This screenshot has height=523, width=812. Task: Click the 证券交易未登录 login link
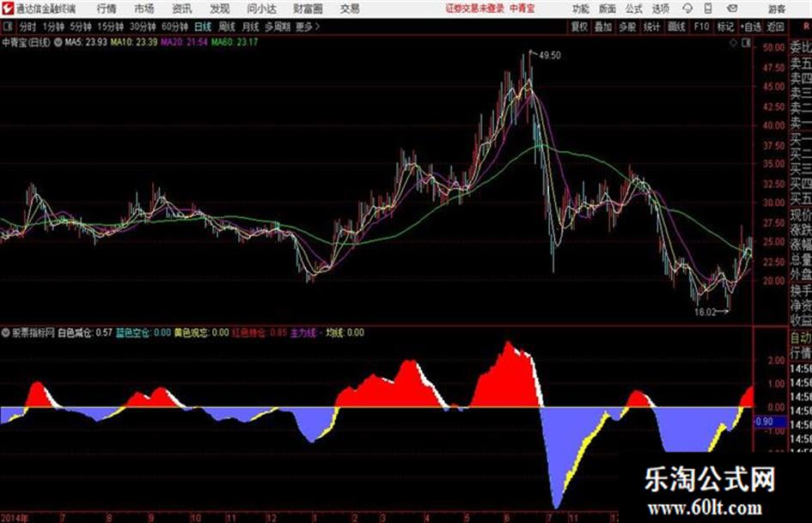point(475,9)
